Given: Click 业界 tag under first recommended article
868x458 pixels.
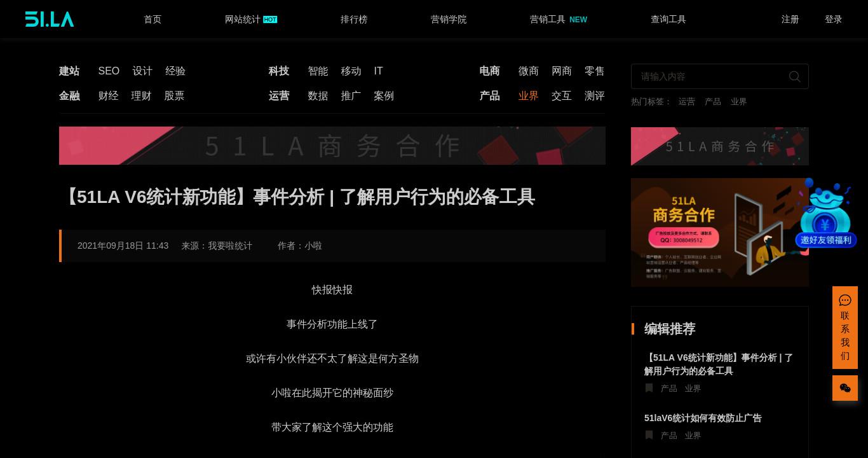Looking at the screenshot, I should click(693, 389).
